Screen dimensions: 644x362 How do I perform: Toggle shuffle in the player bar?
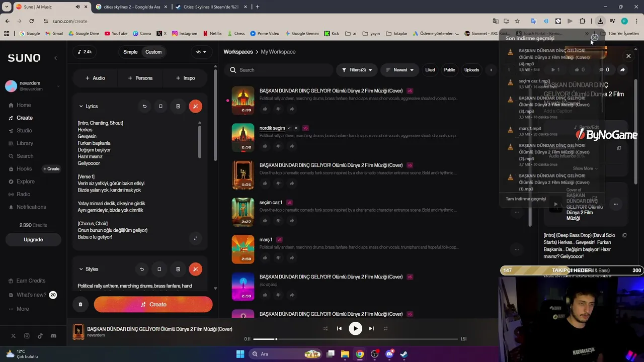tap(325, 328)
